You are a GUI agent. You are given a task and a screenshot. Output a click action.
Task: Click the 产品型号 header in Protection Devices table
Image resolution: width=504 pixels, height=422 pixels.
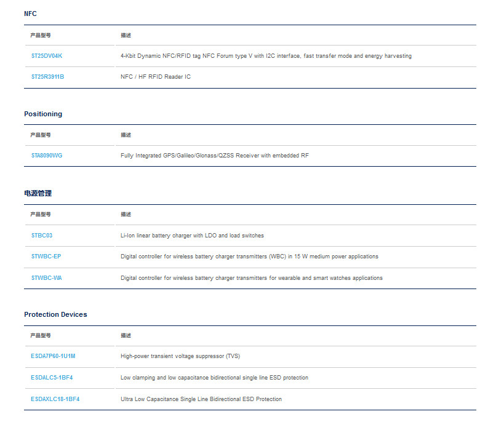click(x=41, y=335)
